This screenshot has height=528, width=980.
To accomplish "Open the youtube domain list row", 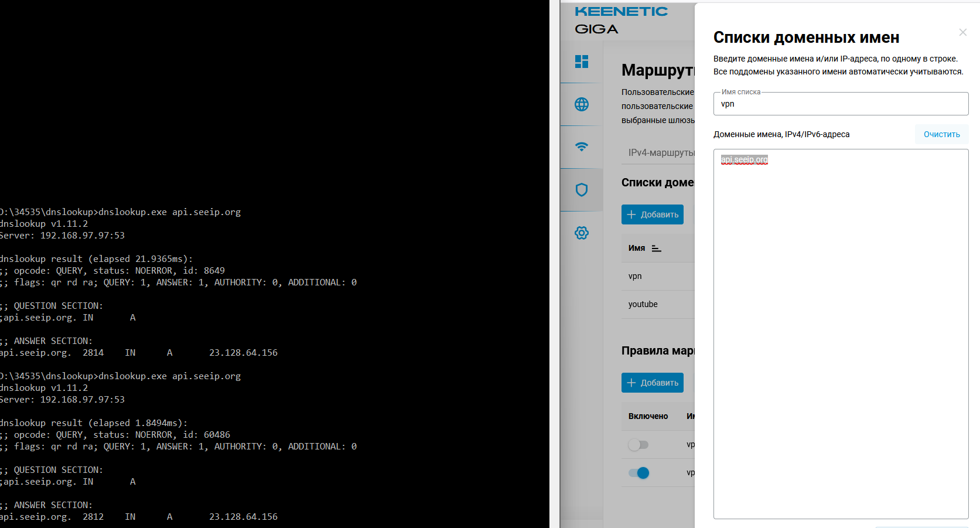I will 643,304.
